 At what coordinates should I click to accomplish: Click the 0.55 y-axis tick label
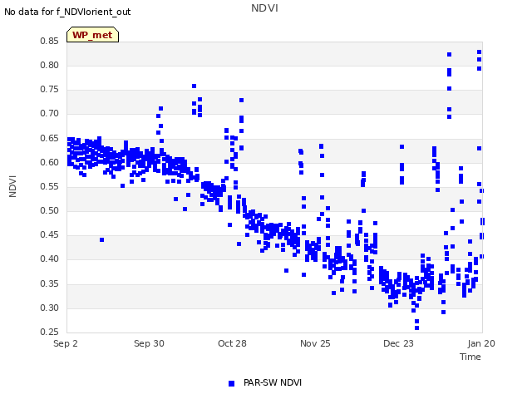tap(50, 186)
